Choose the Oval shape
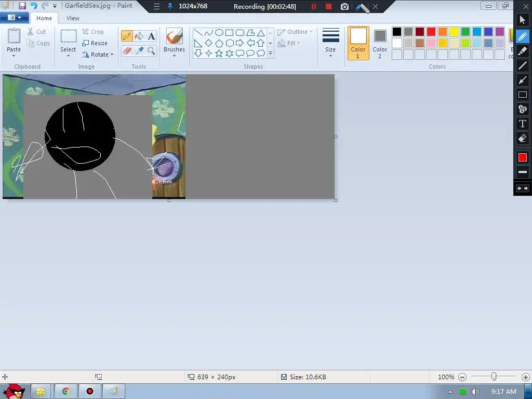This screenshot has width=532, height=399. click(219, 33)
